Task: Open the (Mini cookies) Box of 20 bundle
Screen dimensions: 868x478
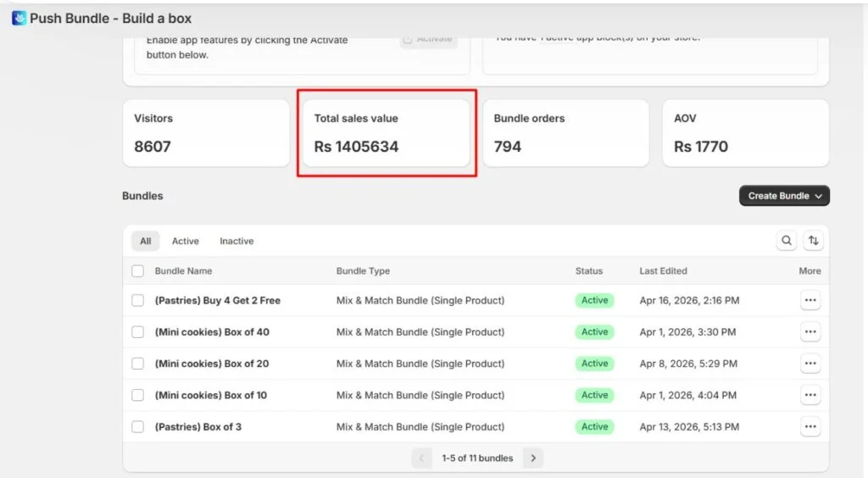Action: click(x=212, y=364)
